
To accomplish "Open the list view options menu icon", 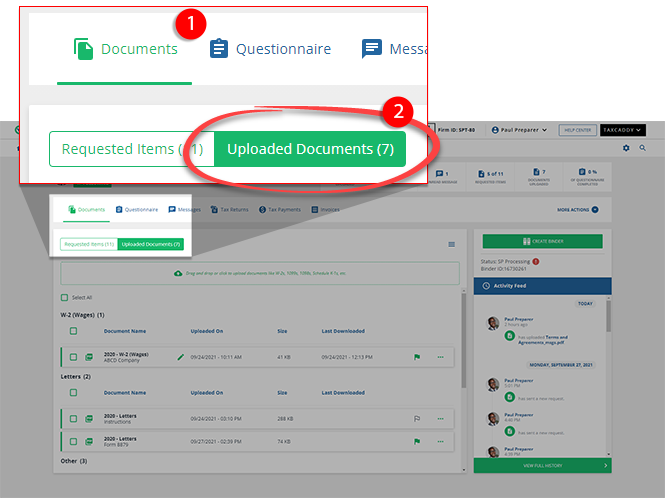I will pos(452,244).
